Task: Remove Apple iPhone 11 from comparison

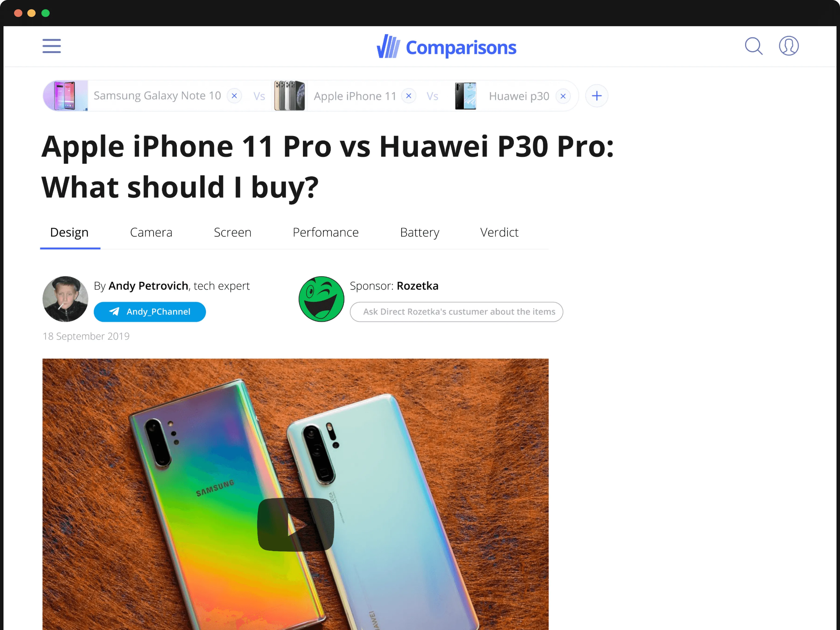Action: [409, 96]
